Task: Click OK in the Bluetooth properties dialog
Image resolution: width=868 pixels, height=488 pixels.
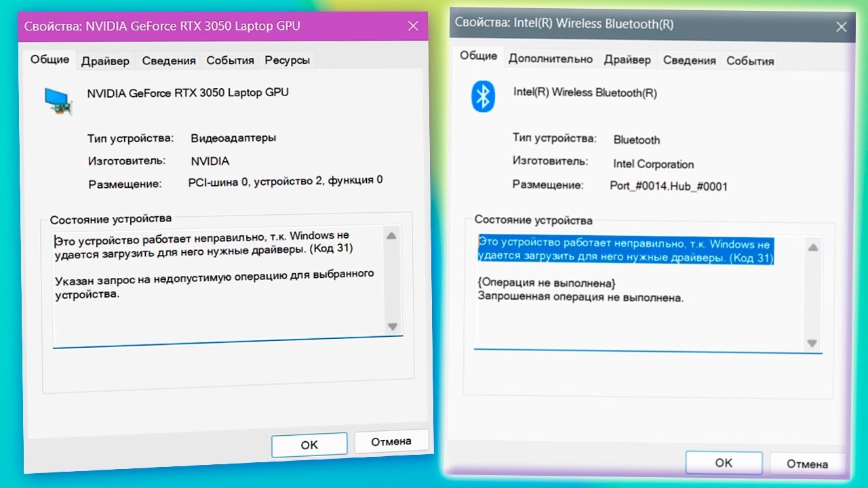Action: click(x=724, y=463)
